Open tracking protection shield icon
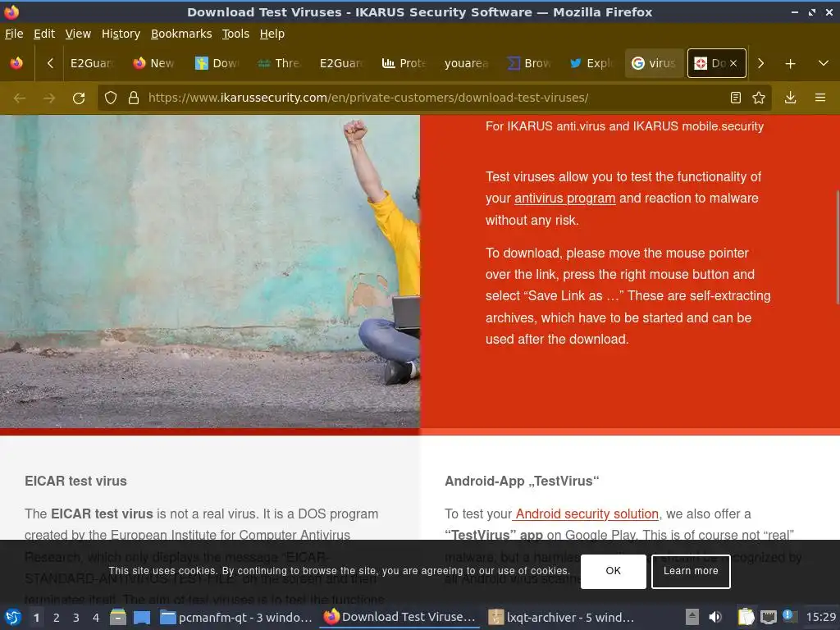The height and width of the screenshot is (630, 840). (111, 98)
